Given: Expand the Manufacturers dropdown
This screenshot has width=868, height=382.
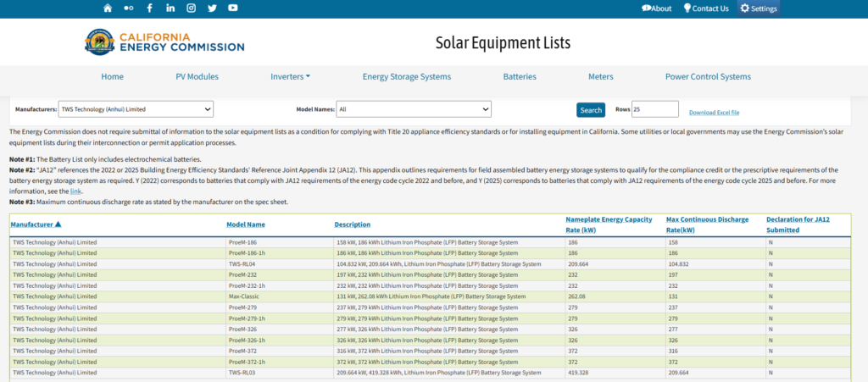Looking at the screenshot, I should [136, 109].
